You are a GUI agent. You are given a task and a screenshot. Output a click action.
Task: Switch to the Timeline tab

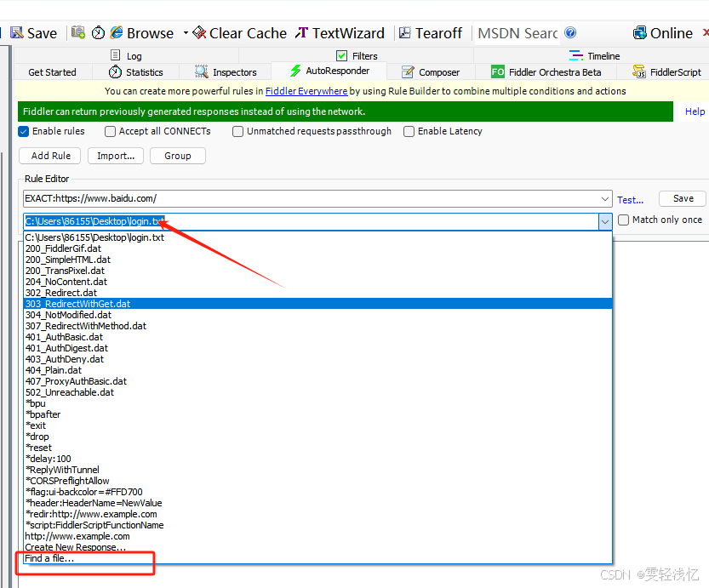point(594,55)
